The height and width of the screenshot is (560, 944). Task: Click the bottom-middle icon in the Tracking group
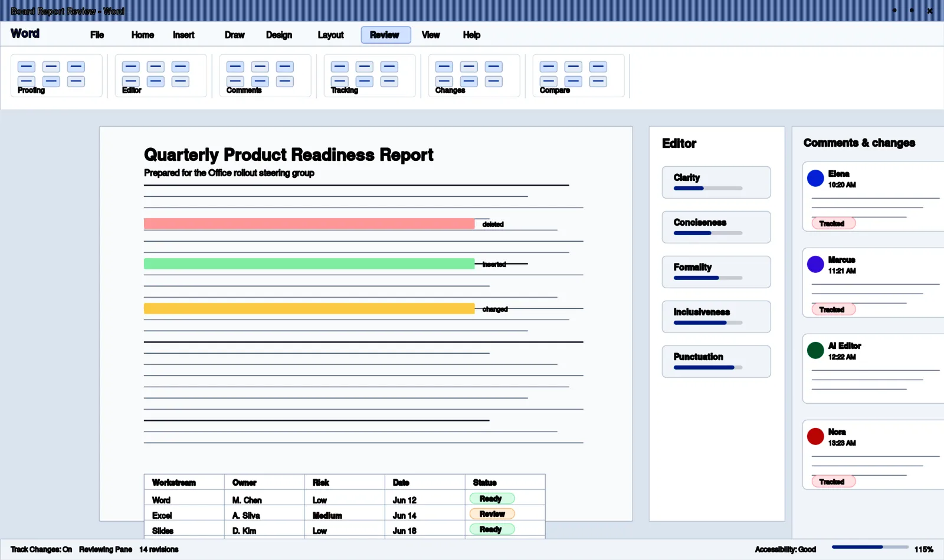point(365,81)
